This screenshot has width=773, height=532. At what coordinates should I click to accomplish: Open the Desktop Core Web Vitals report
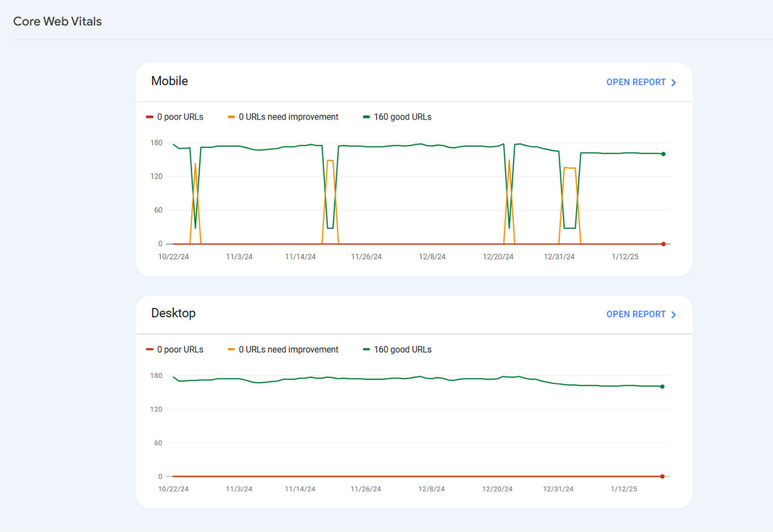pos(641,314)
